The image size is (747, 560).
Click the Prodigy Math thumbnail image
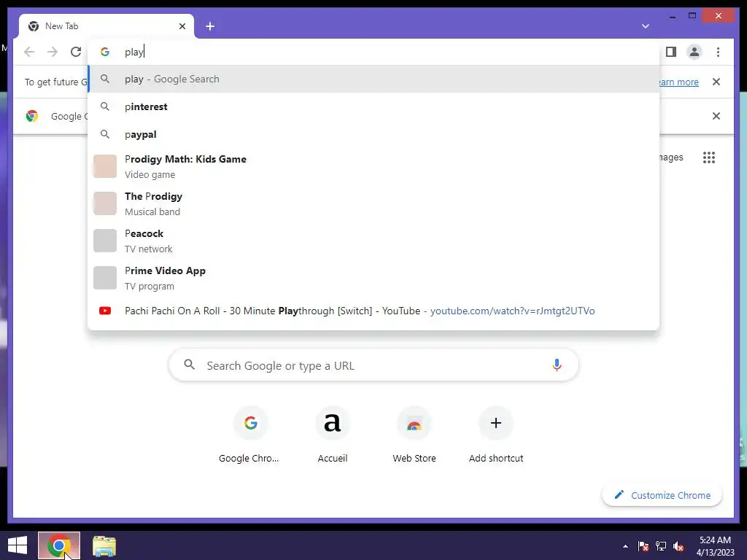click(105, 166)
